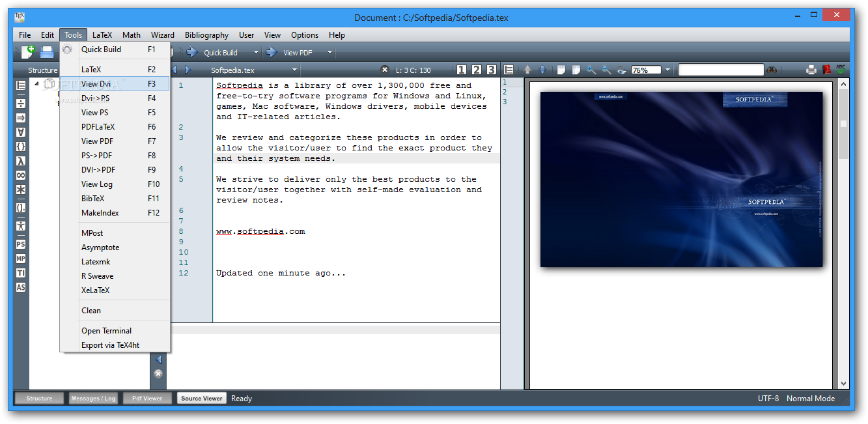
Task: Open the Bibliography menu
Action: point(206,35)
